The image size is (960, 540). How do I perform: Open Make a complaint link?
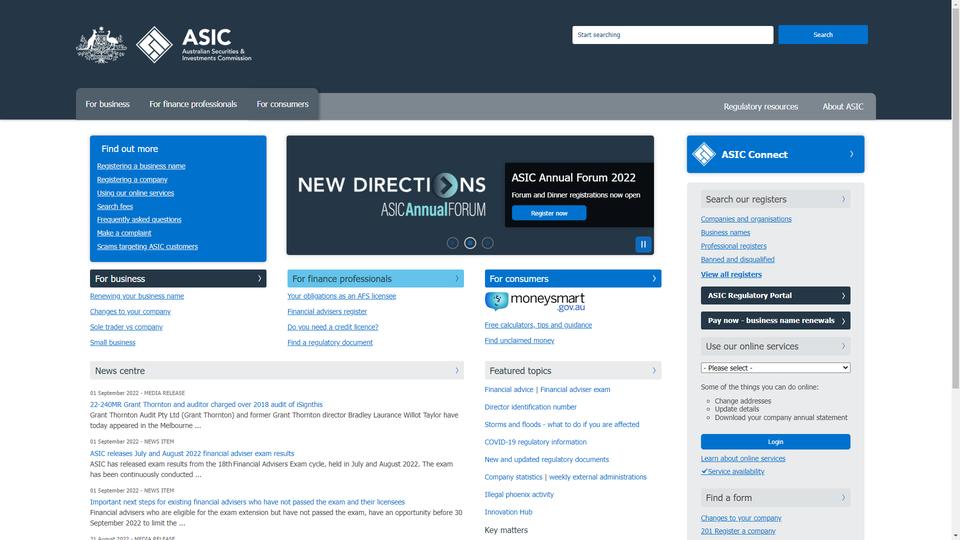[124, 233]
